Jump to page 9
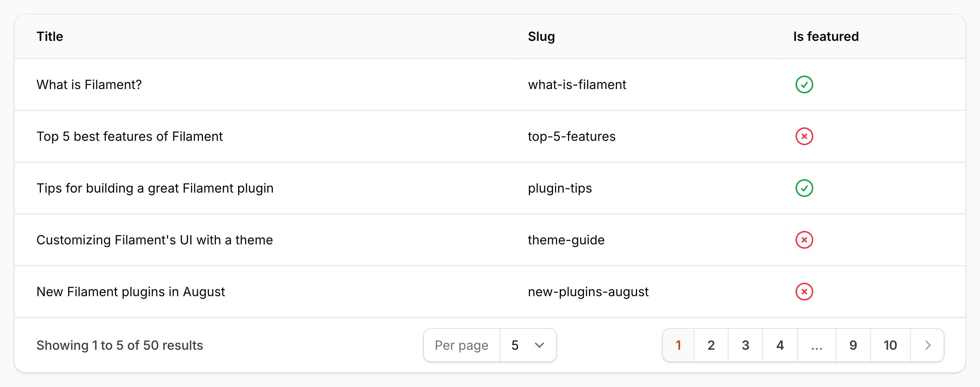The height and width of the screenshot is (387, 980). tap(853, 345)
